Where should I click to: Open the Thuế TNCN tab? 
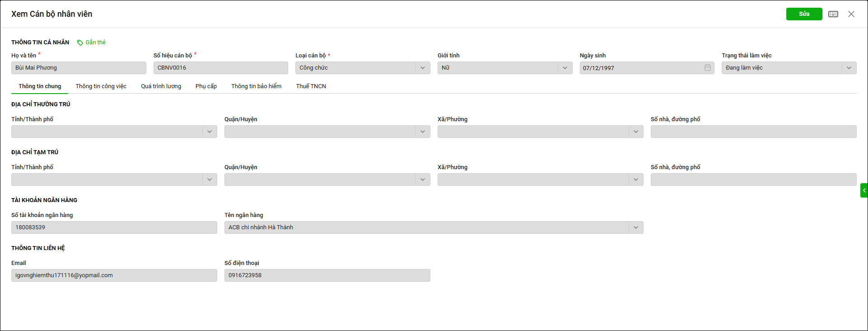click(x=311, y=86)
